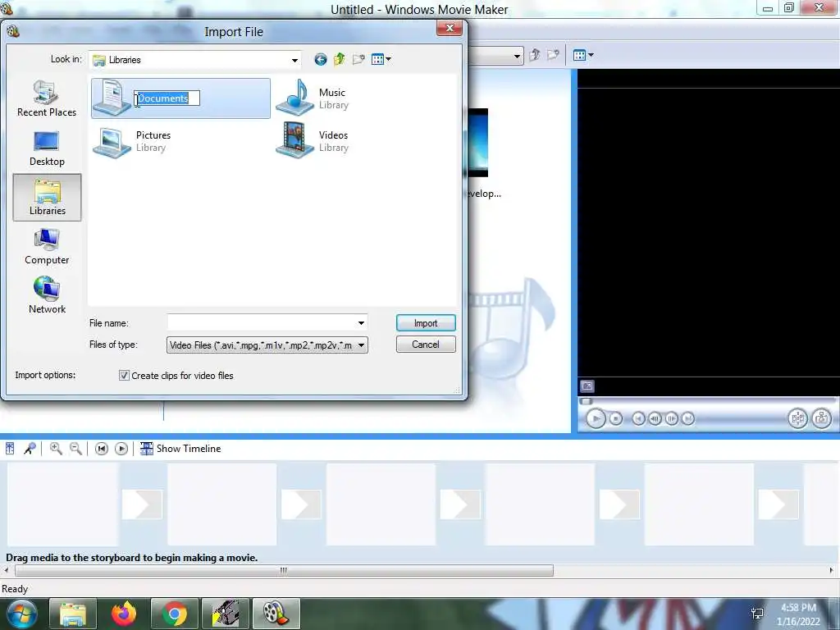840x630 pixels.
Task: Open Computer in the places sidebar
Action: 47,247
